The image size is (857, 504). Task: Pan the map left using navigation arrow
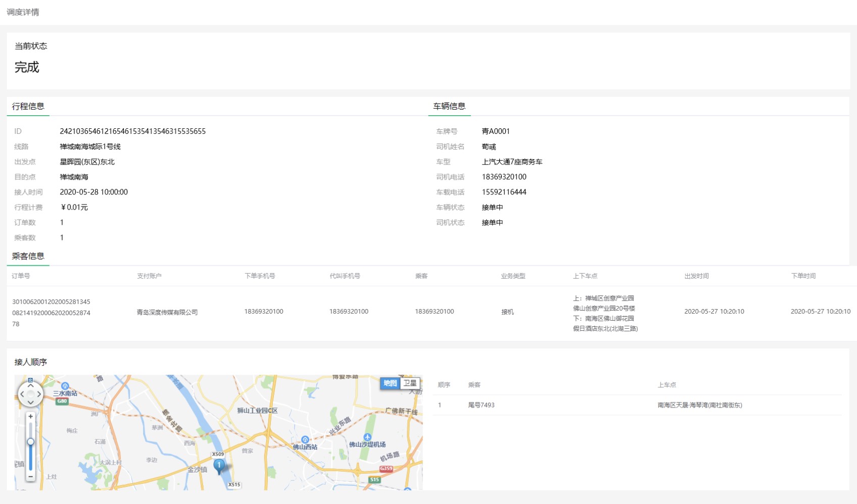[x=22, y=394]
